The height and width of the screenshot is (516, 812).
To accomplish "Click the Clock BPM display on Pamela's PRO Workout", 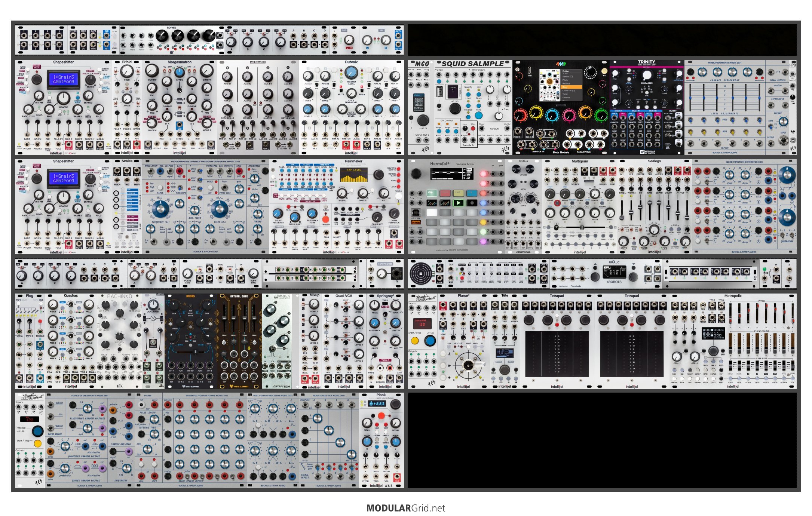I will point(423,323).
